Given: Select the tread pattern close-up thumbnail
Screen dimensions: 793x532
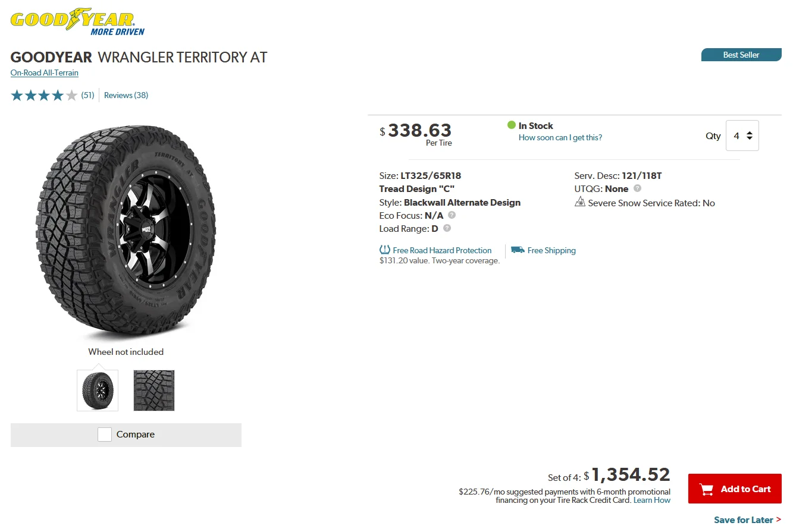Looking at the screenshot, I should [x=154, y=391].
